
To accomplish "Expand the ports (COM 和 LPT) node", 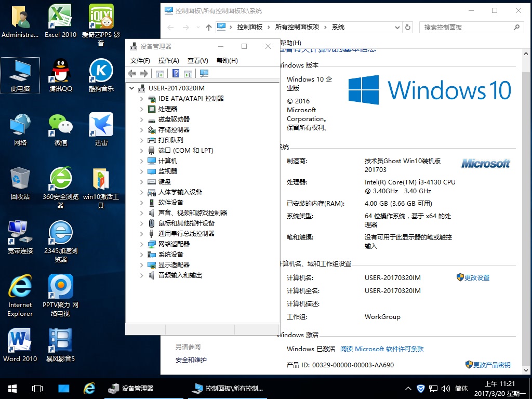I will pyautogui.click(x=141, y=151).
